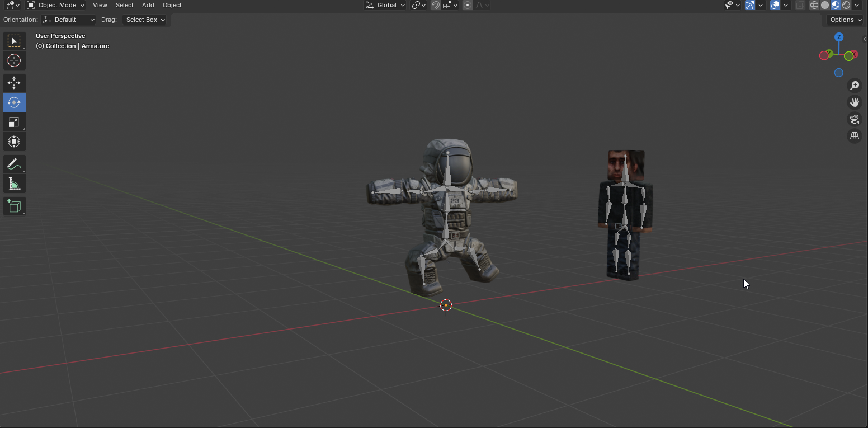Open the snapping options dropdown
The width and height of the screenshot is (868, 428).
point(450,5)
